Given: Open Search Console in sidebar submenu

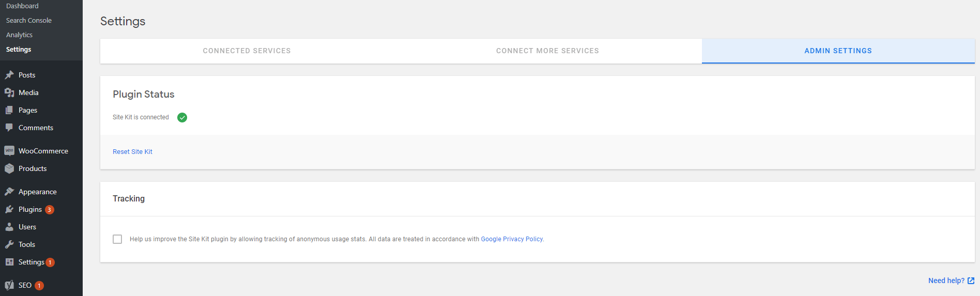Looking at the screenshot, I should point(29,21).
